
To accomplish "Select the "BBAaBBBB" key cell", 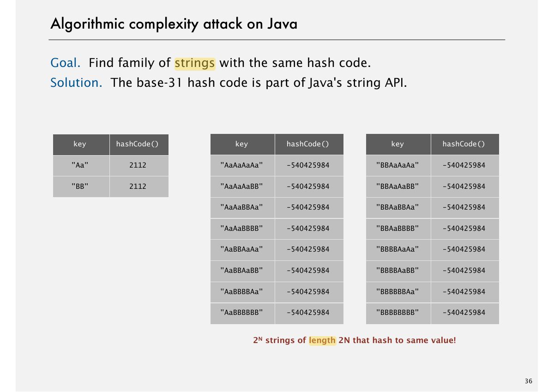I will tap(398, 229).
